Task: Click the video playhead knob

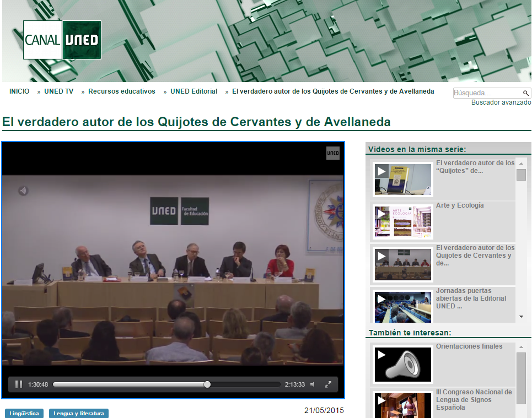Action: click(x=207, y=384)
